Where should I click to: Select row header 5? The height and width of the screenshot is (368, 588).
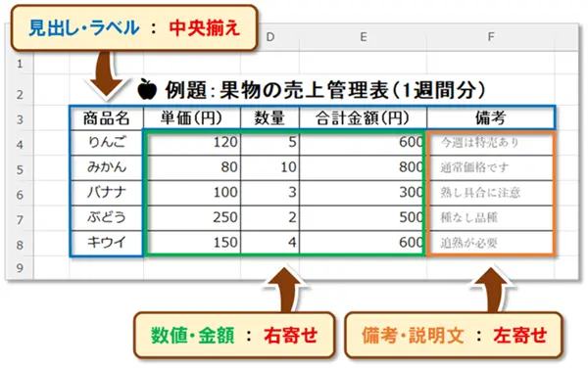(20, 169)
